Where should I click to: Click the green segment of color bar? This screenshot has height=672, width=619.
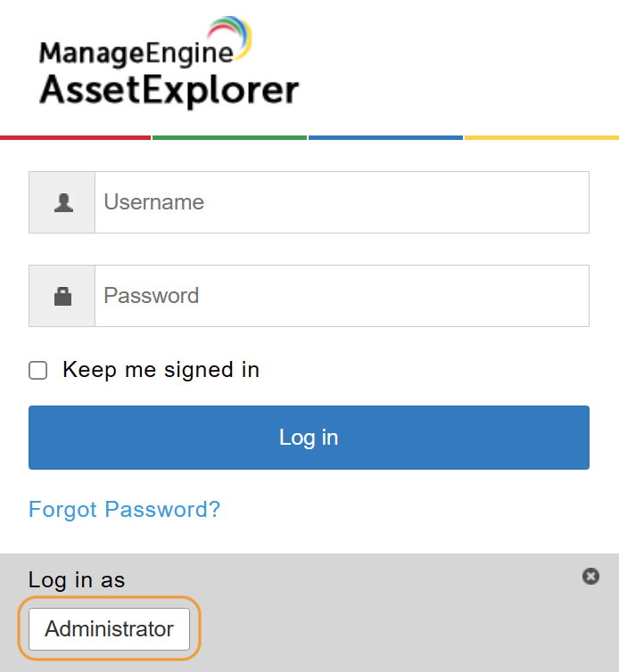pyautogui.click(x=230, y=137)
